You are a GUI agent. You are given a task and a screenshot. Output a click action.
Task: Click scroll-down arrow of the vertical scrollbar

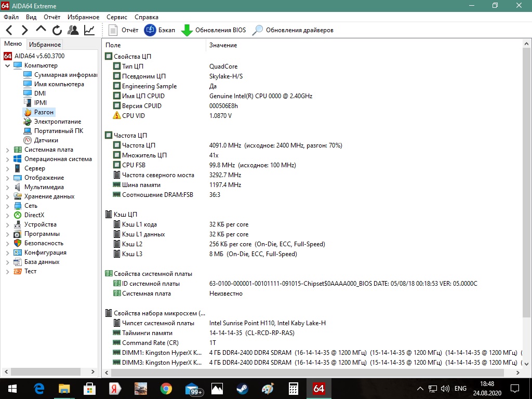click(527, 364)
